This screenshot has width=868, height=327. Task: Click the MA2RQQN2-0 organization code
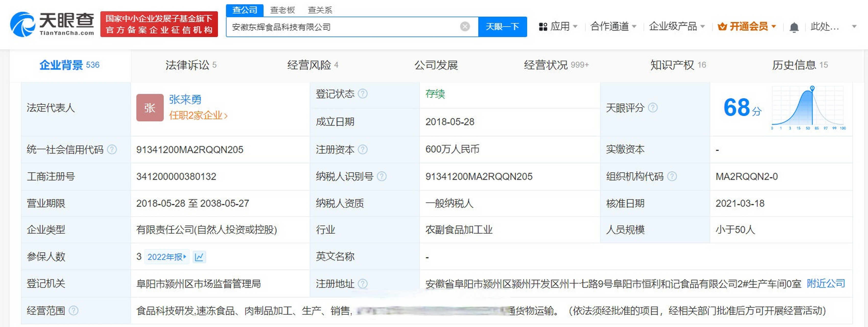(747, 176)
